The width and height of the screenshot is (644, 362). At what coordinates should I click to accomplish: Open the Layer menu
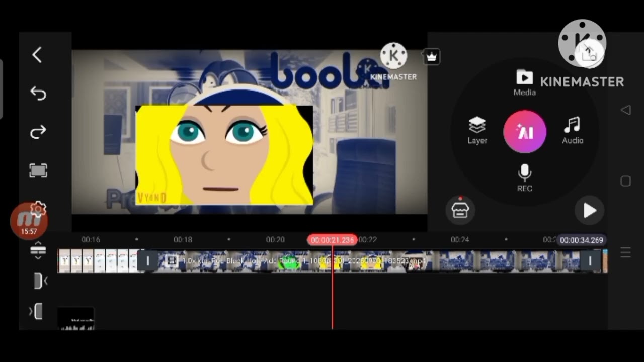click(477, 131)
